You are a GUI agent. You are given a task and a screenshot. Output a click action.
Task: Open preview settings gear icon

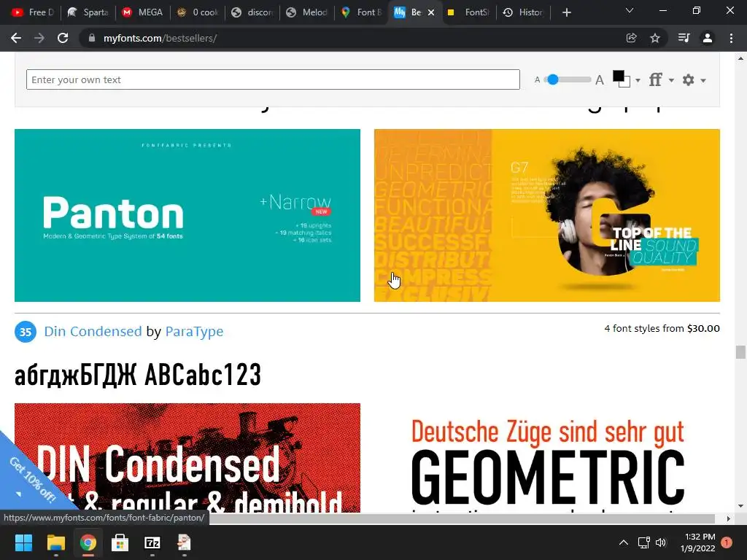click(x=689, y=79)
